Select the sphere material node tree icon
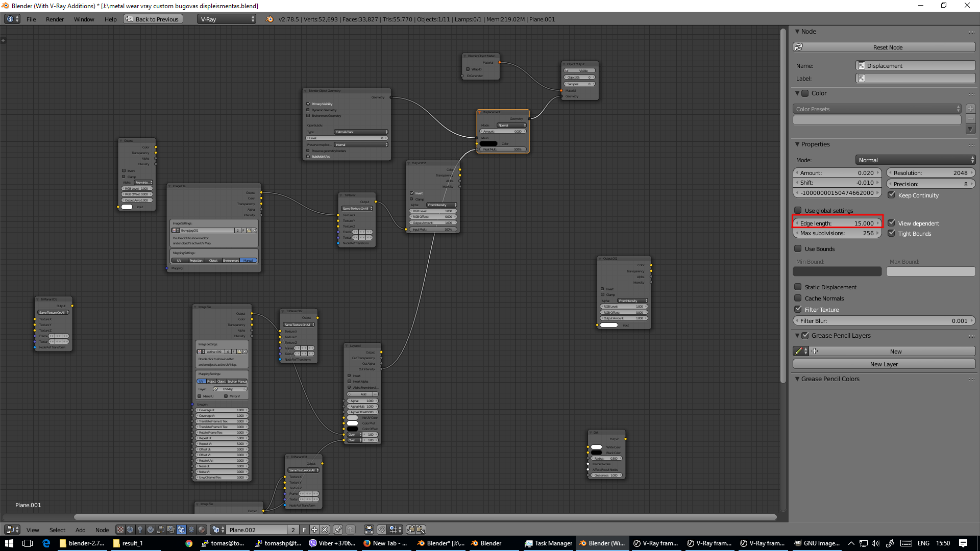 [x=151, y=530]
